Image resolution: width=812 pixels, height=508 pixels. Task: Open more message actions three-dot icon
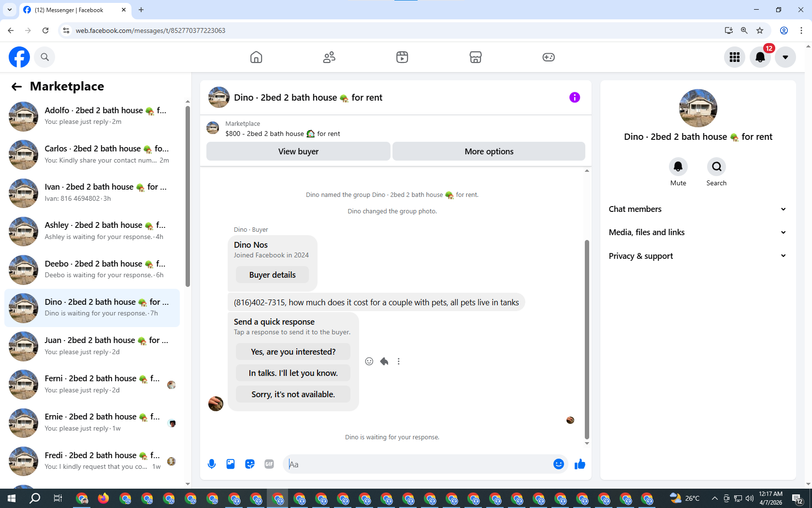[x=399, y=361]
